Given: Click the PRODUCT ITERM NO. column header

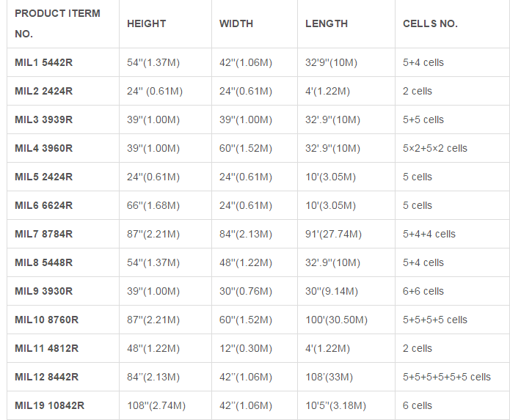Looking at the screenshot, I should point(57,23).
